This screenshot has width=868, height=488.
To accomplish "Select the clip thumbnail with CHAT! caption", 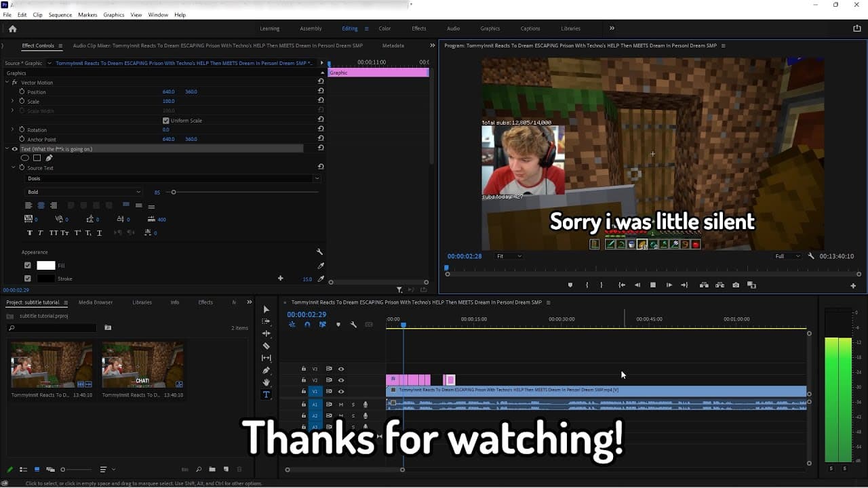I will coord(142,365).
